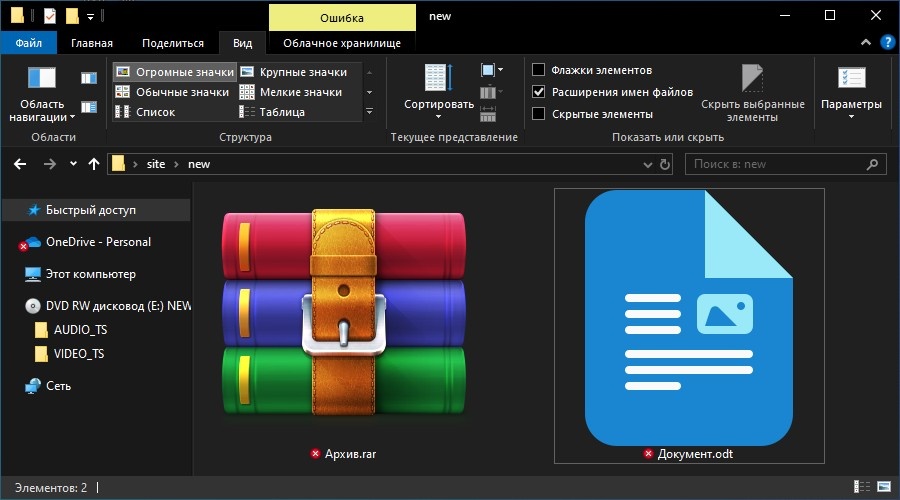Click the Архив.rar file name label
The image size is (900, 500).
point(350,454)
